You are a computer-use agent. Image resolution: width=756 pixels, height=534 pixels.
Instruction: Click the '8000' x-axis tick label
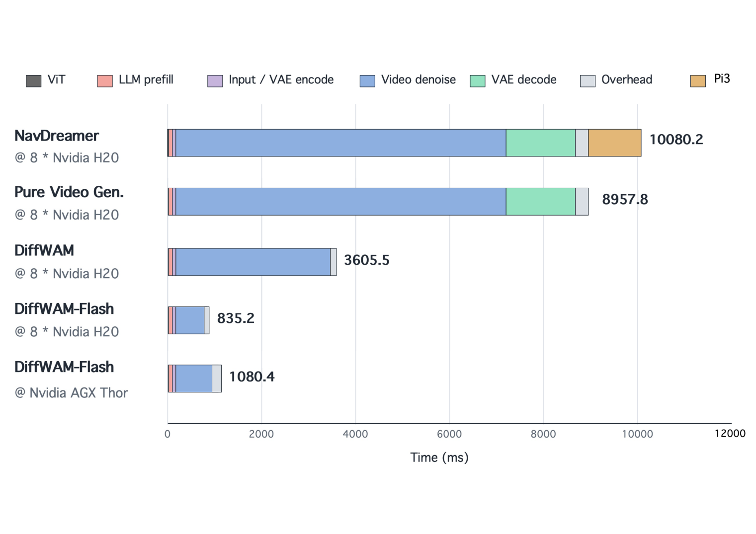click(x=543, y=434)
